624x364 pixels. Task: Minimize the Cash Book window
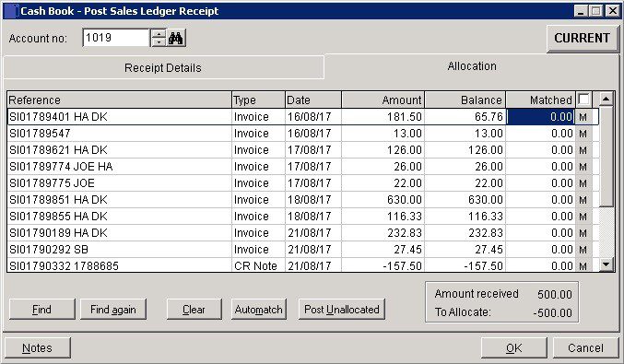581,11
